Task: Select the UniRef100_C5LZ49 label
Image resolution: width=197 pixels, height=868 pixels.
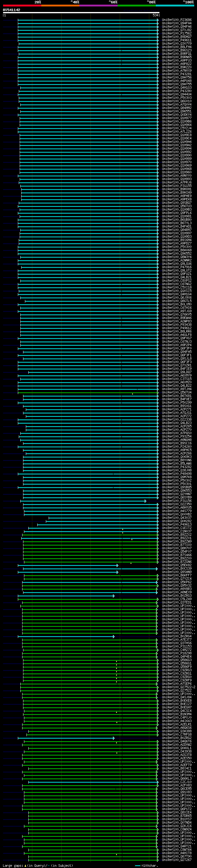Action: click(x=176, y=599)
